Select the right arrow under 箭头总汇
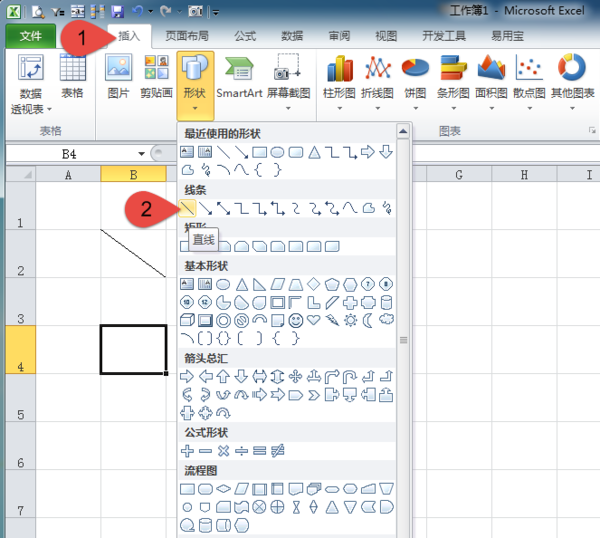Screen dimensions: 600x538 [x=187, y=377]
